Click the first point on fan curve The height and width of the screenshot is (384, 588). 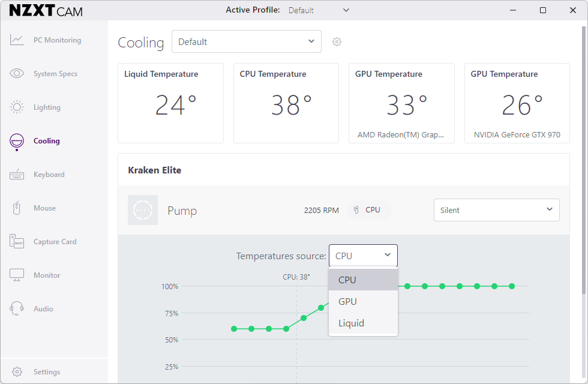[234, 329]
